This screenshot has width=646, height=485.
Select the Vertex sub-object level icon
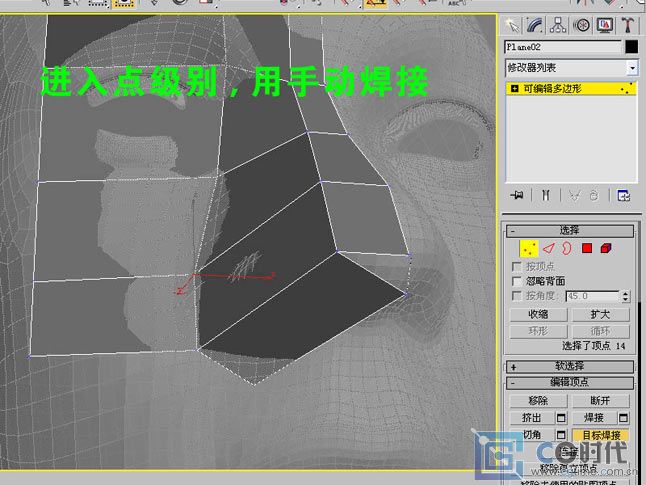(528, 248)
